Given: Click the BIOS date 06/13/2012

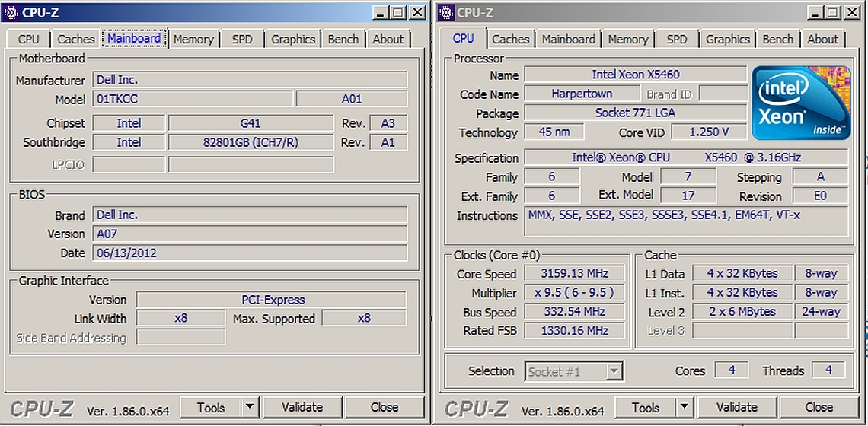Looking at the screenshot, I should click(x=251, y=253).
